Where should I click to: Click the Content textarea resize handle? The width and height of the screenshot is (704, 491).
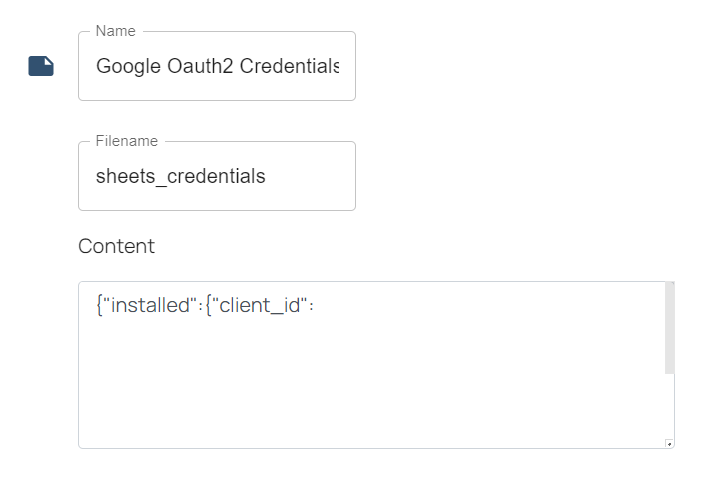[x=669, y=443]
